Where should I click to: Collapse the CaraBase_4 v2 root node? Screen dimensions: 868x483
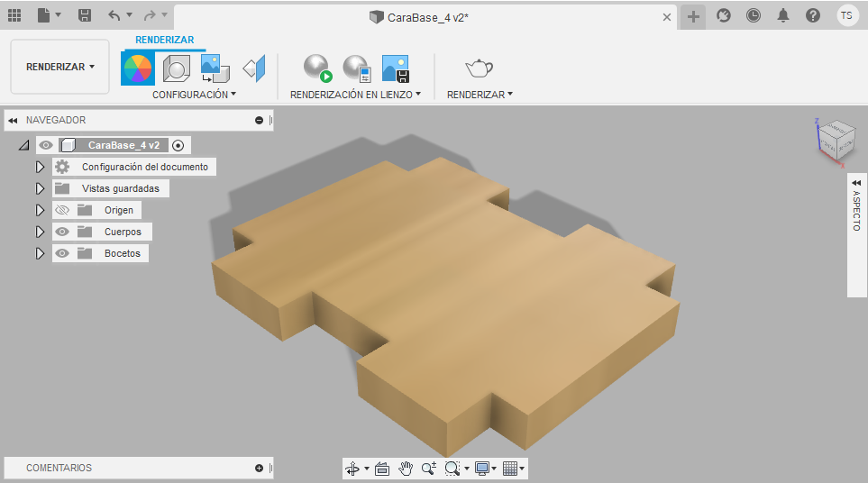(23, 145)
